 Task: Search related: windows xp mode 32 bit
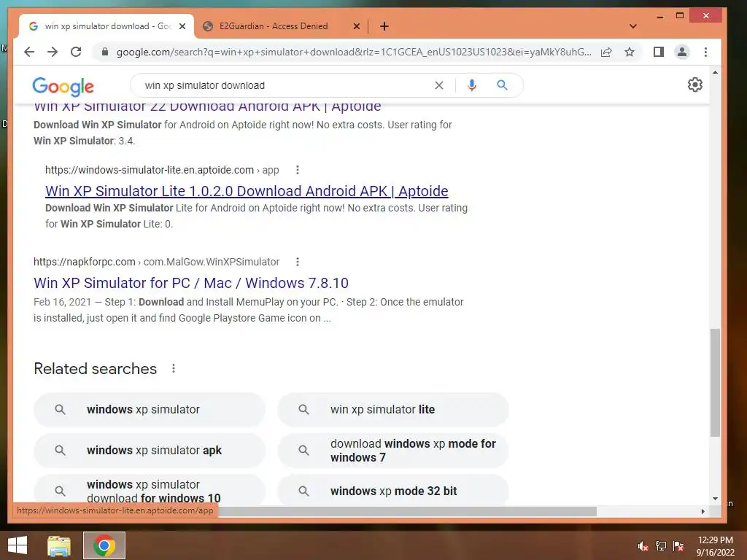coord(393,491)
